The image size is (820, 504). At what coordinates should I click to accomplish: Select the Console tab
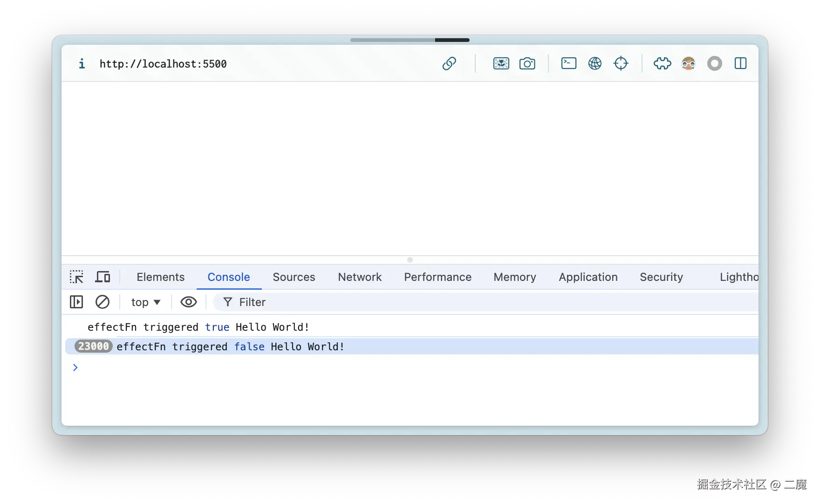229,277
